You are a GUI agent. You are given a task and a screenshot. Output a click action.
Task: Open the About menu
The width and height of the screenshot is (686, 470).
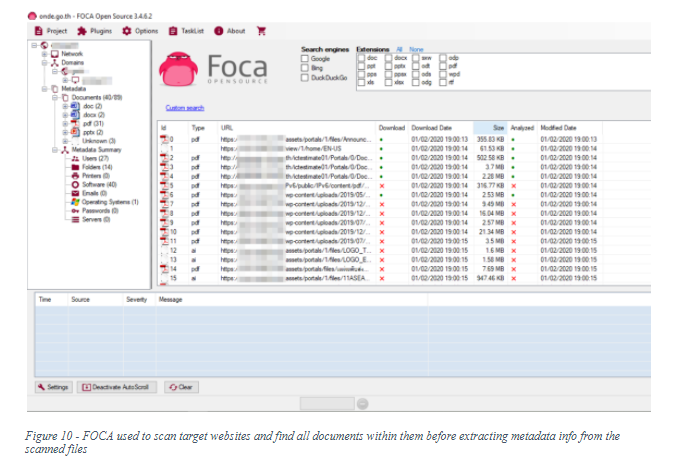(230, 31)
